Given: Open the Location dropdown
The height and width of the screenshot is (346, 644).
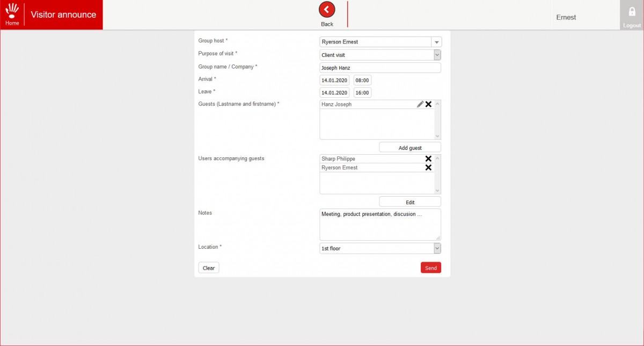Looking at the screenshot, I should pos(437,248).
